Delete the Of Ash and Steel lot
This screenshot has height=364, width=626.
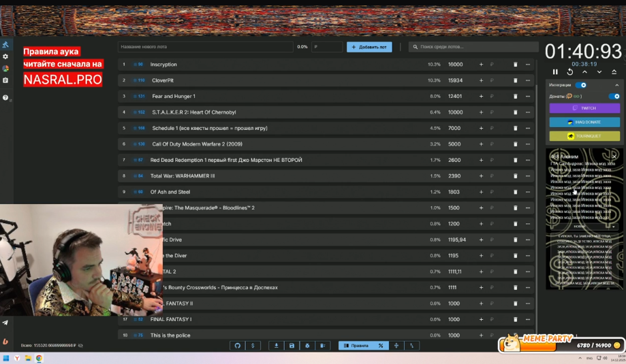click(515, 192)
